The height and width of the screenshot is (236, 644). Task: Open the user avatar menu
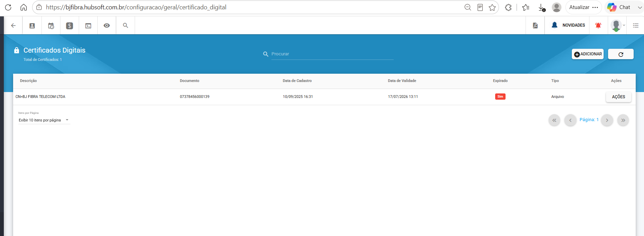617,25
